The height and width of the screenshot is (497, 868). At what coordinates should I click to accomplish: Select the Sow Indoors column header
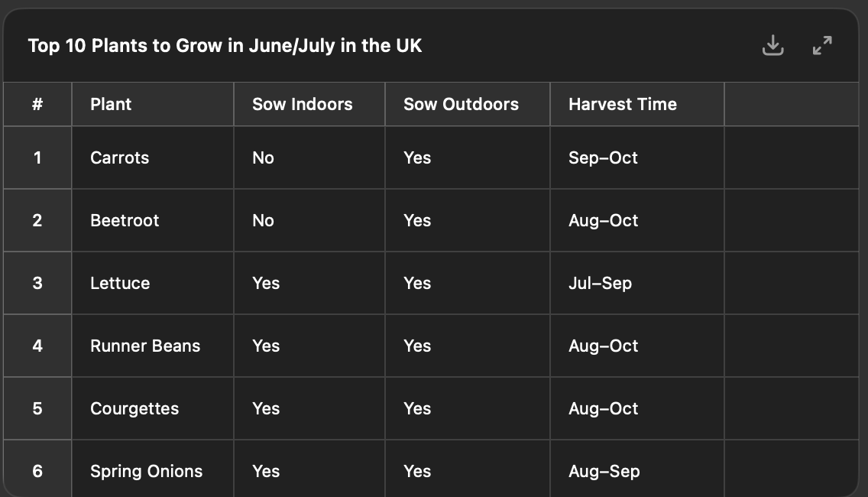click(x=303, y=104)
